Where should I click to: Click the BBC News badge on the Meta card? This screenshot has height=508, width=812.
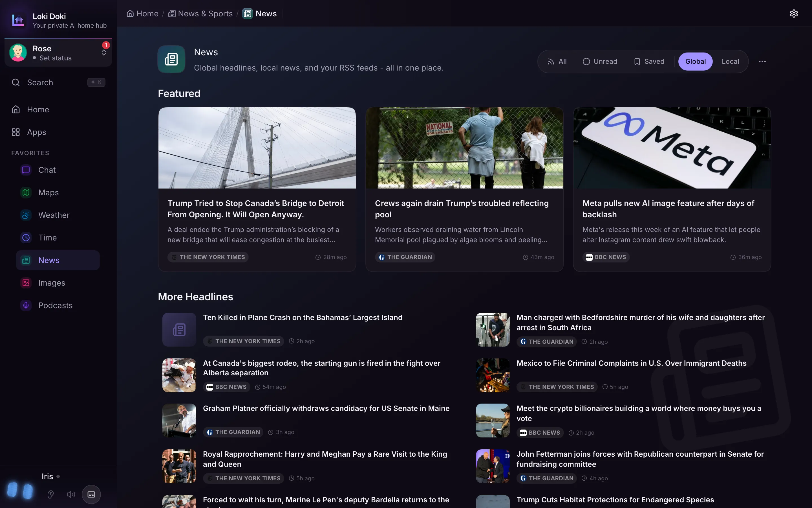pyautogui.click(x=606, y=257)
